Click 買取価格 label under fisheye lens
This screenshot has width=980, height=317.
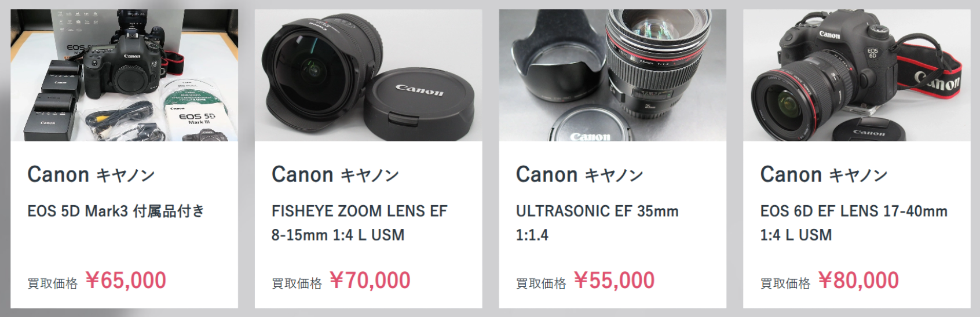click(297, 283)
